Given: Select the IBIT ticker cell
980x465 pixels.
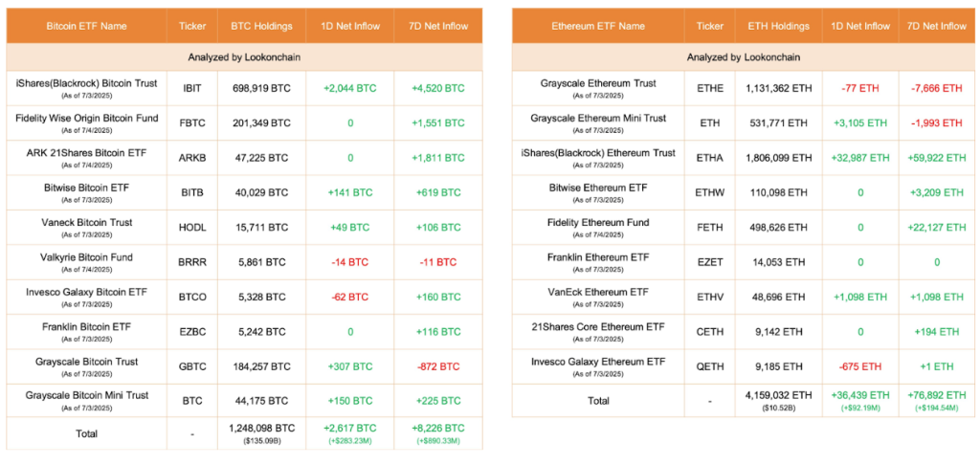Looking at the screenshot, I should click(191, 88).
